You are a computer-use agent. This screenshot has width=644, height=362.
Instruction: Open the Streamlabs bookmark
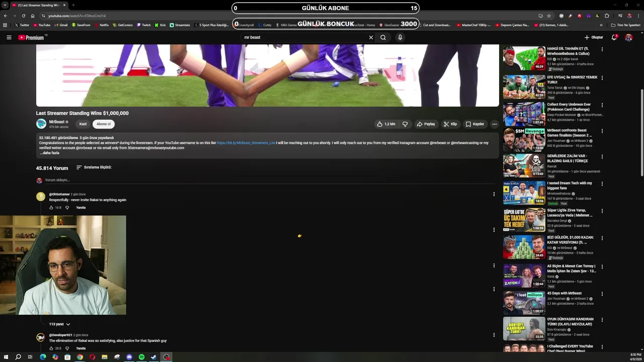(x=180, y=25)
